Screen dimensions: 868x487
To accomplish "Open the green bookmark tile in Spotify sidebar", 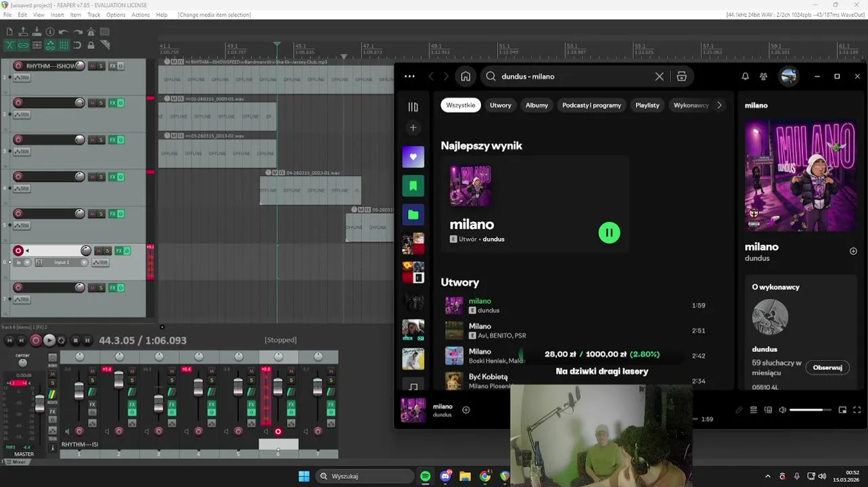I will 413,186.
